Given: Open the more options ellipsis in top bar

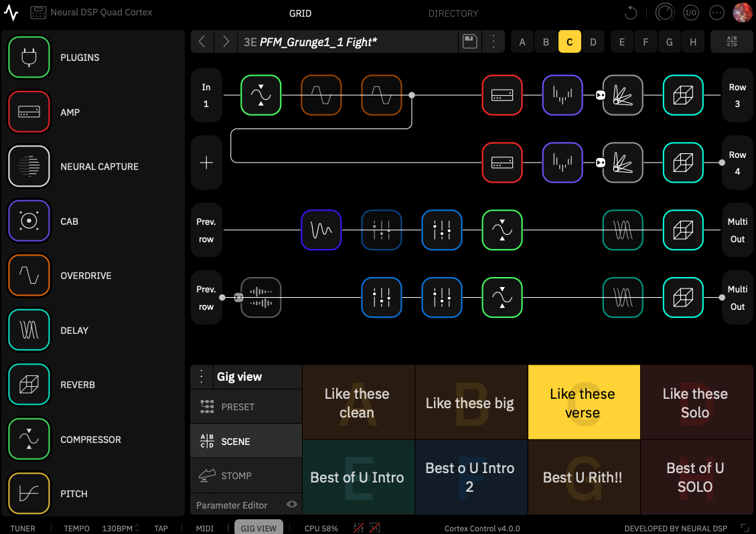Looking at the screenshot, I should pos(717,13).
